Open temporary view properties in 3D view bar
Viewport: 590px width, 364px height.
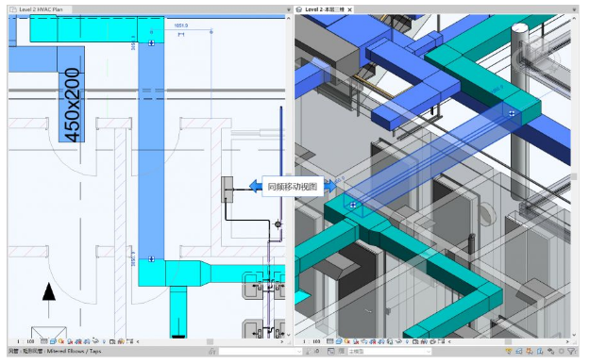(x=415, y=341)
